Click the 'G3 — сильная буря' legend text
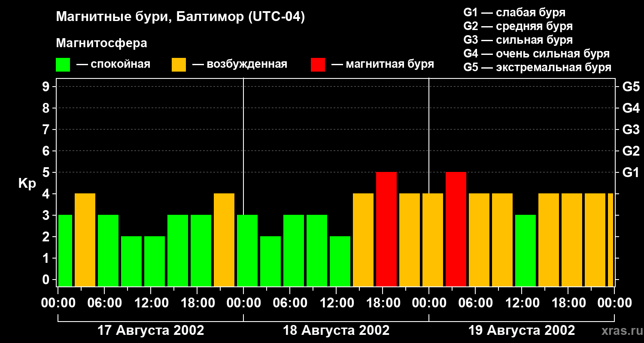Image resolution: width=644 pixels, height=343 pixels. 518,40
